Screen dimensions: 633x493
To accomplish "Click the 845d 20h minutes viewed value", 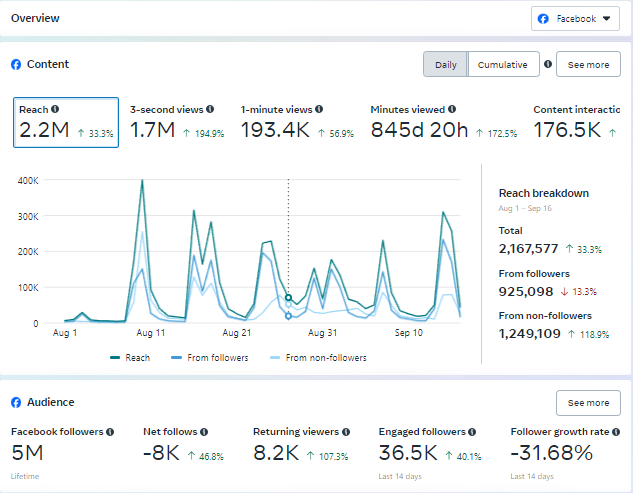I will coord(419,130).
